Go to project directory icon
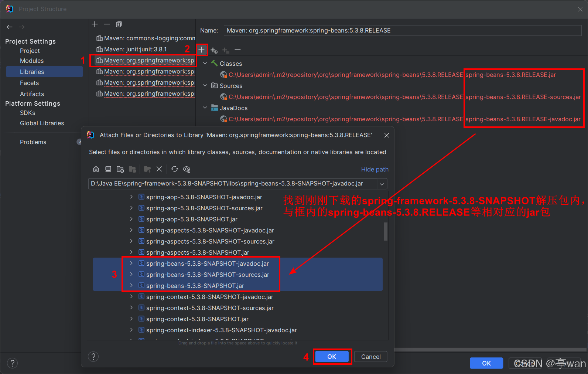 120,169
